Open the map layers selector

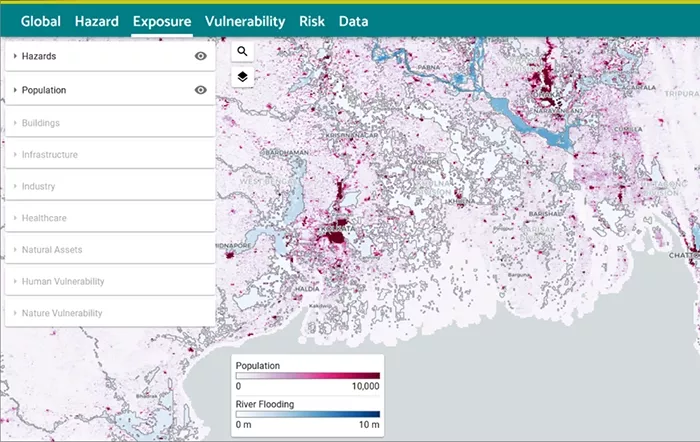242,77
